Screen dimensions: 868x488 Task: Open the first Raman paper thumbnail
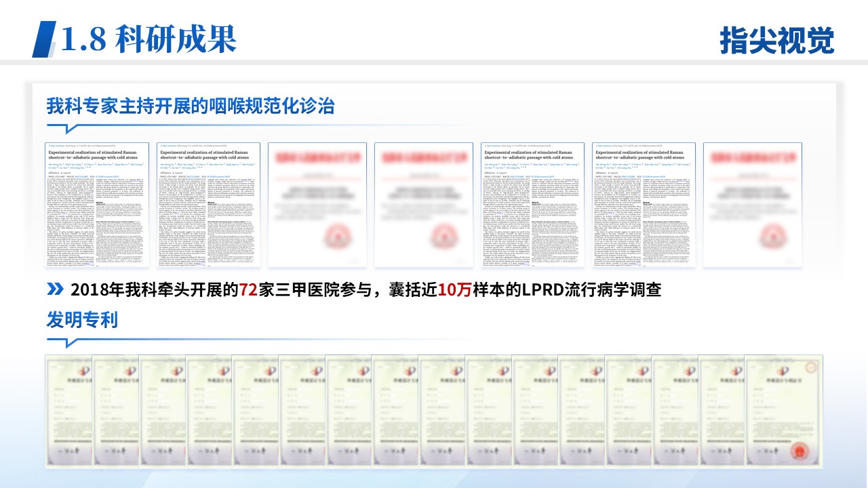click(x=96, y=206)
